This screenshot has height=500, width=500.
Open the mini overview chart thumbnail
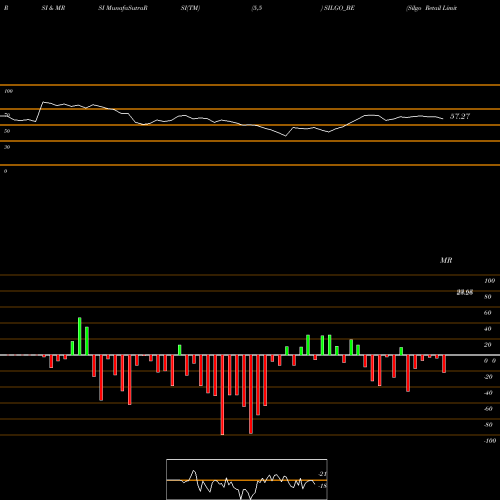[x=247, y=479]
